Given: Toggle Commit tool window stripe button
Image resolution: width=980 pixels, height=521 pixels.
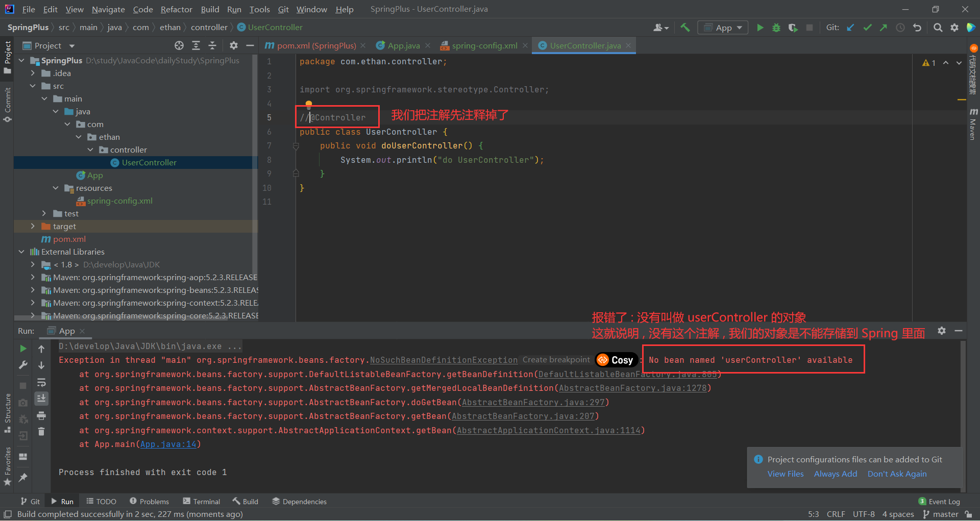Looking at the screenshot, I should coord(7,105).
